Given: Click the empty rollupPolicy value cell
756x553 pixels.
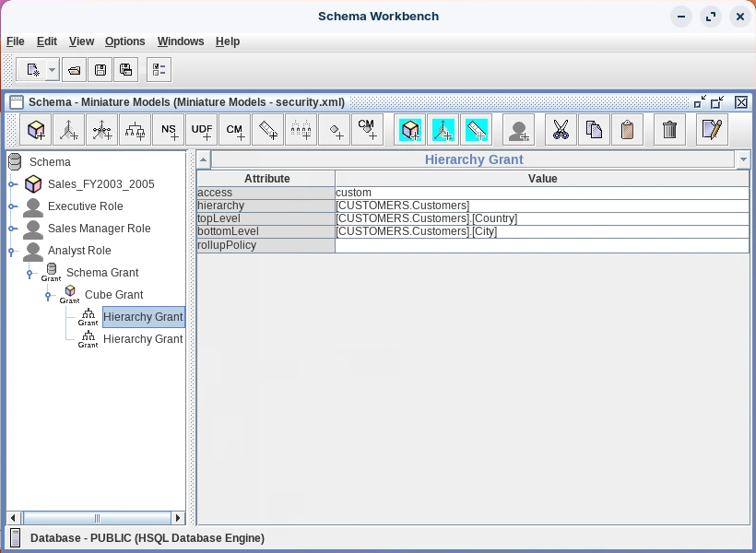Looking at the screenshot, I should click(x=541, y=246).
